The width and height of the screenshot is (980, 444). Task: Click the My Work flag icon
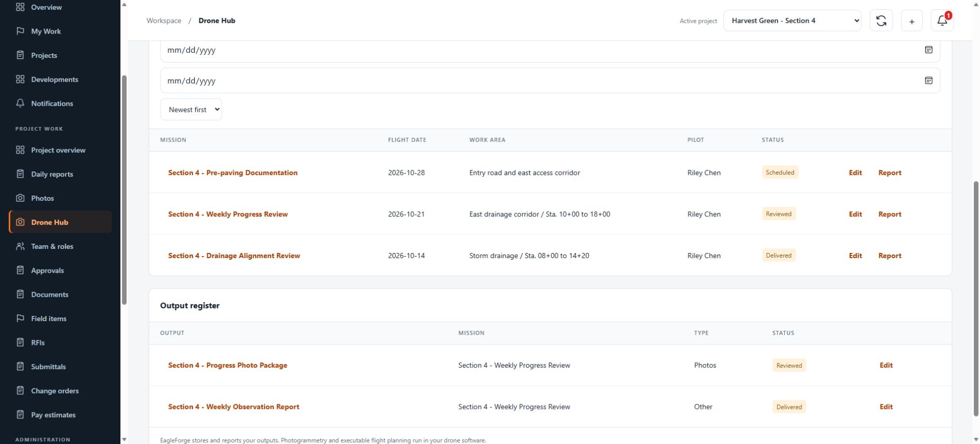20,31
